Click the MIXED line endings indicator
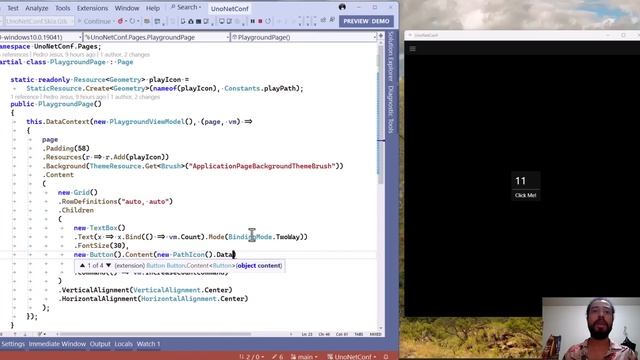 pyautogui.click(x=376, y=334)
